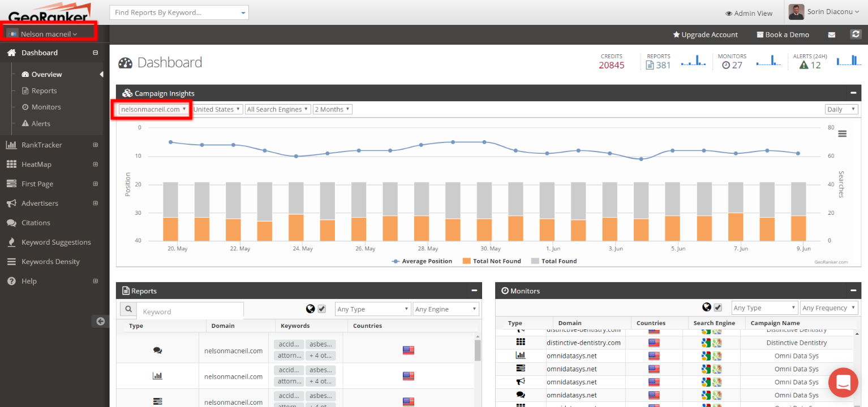Open the Any Frequency dropdown in Monitors
868x407 pixels.
click(829, 308)
